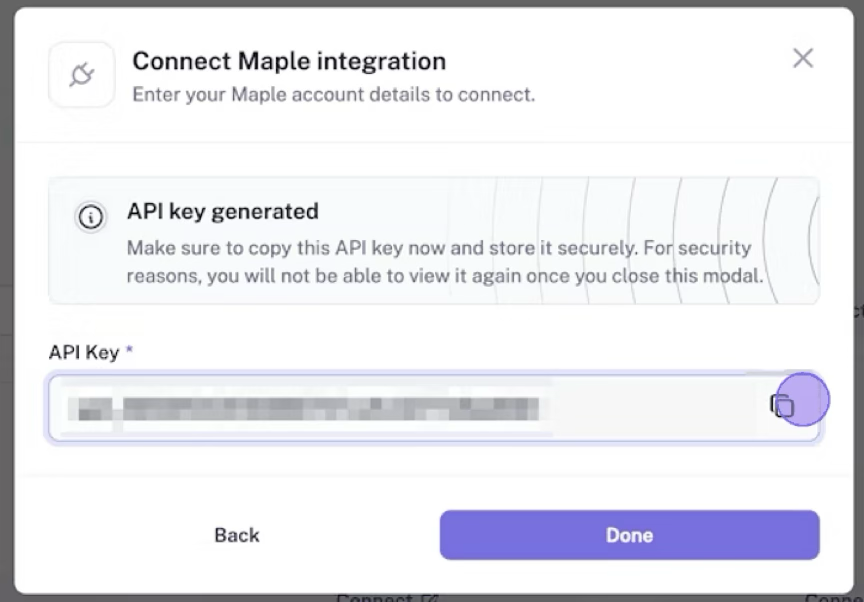The image size is (864, 602).
Task: Click the info icon beside API key generated
Action: tap(91, 217)
